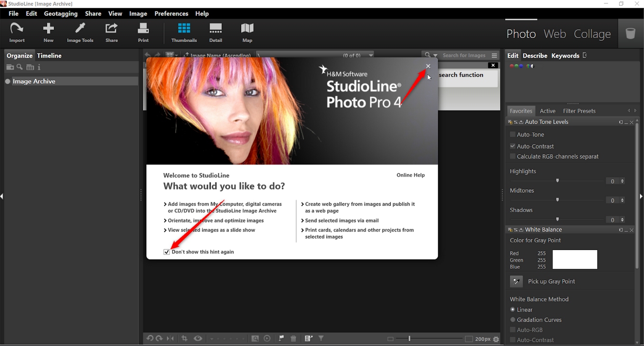This screenshot has width=644, height=346.
Task: Detach the Edit panel via the undock icon
Action: pyautogui.click(x=585, y=55)
